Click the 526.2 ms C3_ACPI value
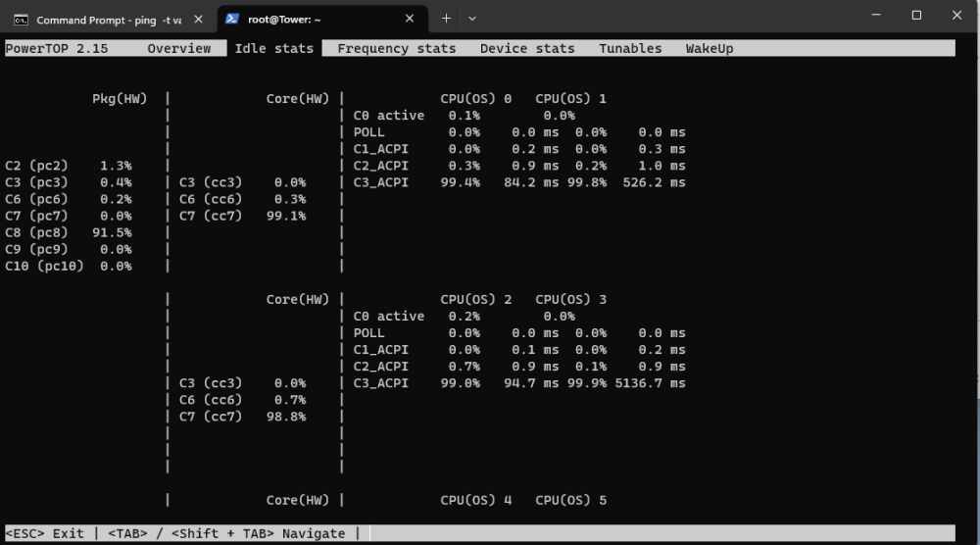 point(655,182)
